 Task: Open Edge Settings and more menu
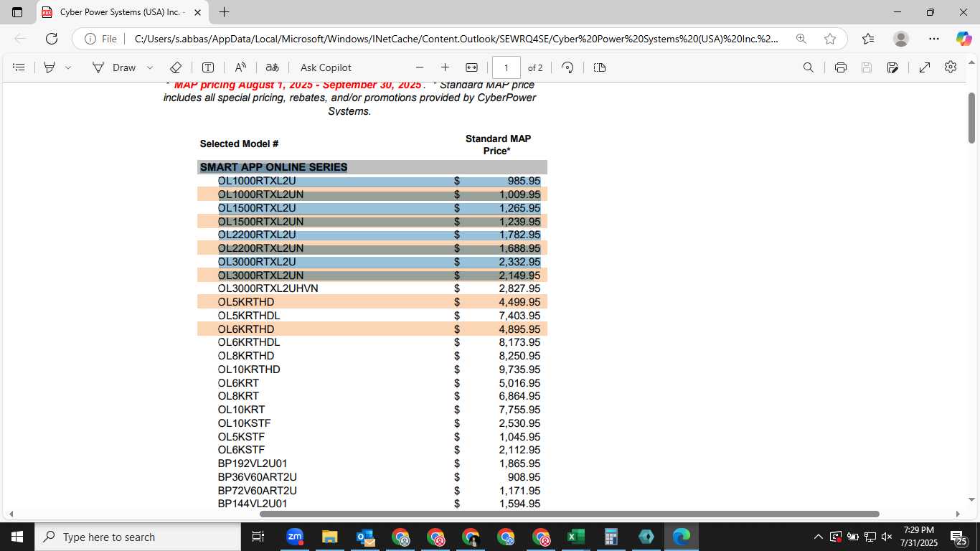pyautogui.click(x=933, y=39)
